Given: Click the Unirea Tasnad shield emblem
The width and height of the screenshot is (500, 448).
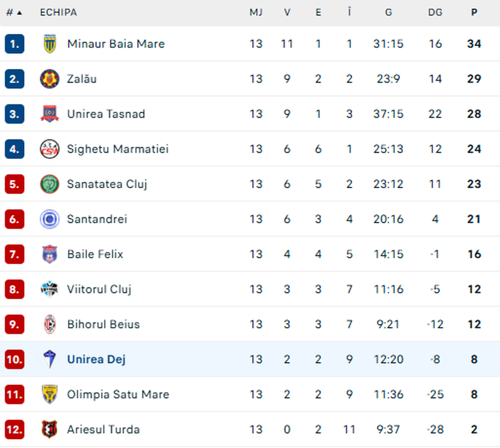Looking at the screenshot, I should click(50, 114).
